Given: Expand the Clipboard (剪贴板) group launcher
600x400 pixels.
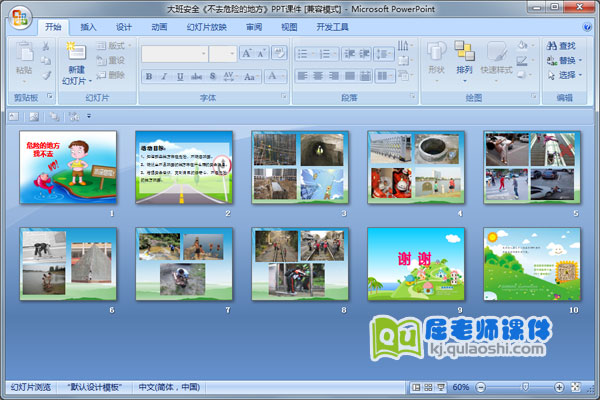Looking at the screenshot, I should pyautogui.click(x=49, y=98).
